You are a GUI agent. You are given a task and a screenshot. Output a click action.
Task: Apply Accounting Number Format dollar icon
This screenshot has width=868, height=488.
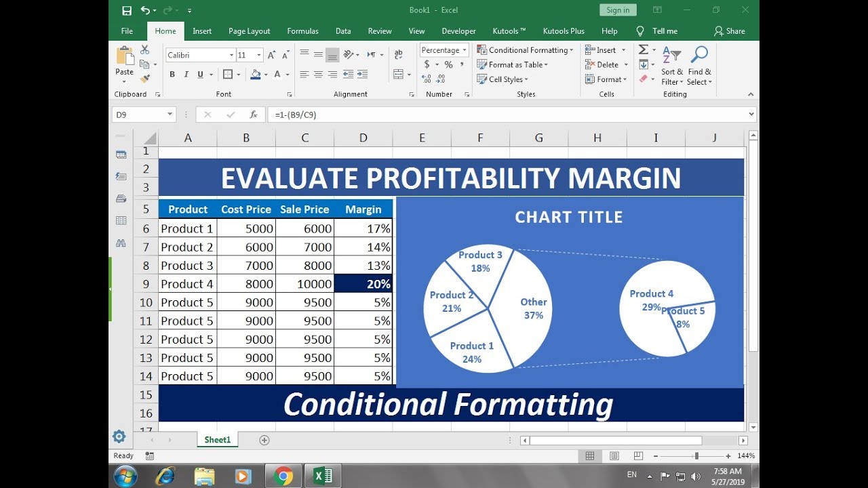pos(427,64)
